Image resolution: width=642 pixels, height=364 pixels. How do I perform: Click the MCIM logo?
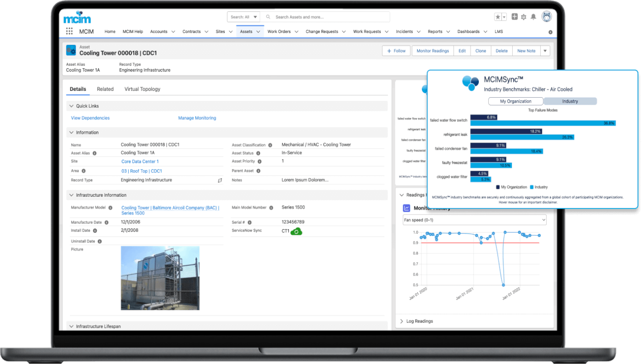click(x=77, y=17)
